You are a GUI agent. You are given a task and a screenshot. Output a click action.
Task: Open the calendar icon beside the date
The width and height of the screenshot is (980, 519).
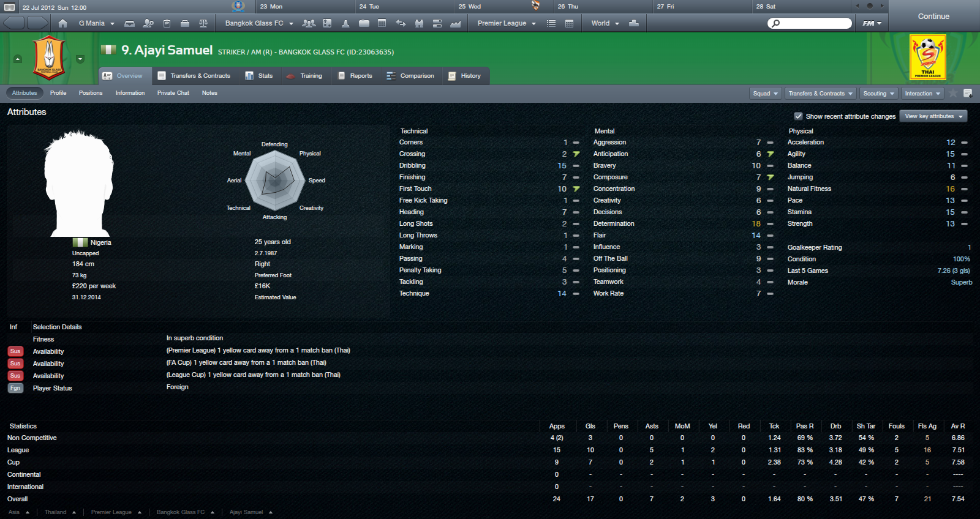[x=9, y=7]
